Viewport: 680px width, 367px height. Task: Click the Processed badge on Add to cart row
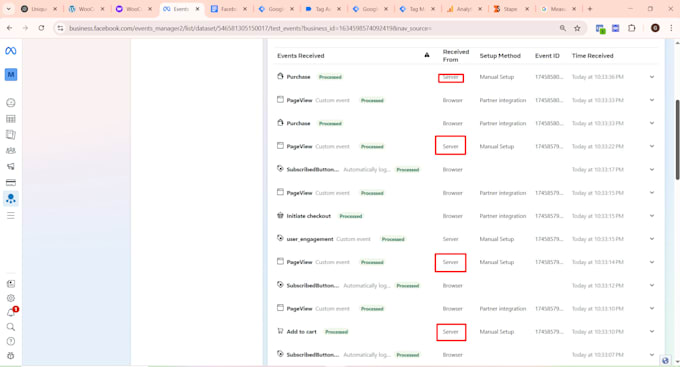click(x=337, y=332)
